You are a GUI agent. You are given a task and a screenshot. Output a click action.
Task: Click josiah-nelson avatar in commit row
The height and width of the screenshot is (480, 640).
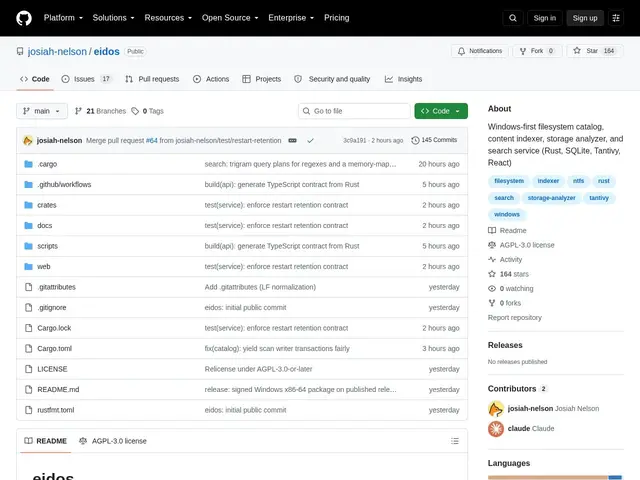click(28, 140)
